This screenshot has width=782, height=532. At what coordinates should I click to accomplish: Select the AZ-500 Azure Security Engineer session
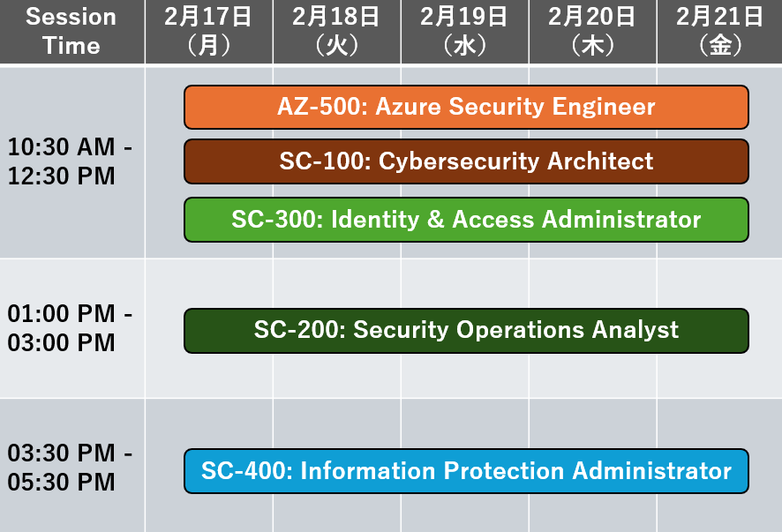(466, 108)
